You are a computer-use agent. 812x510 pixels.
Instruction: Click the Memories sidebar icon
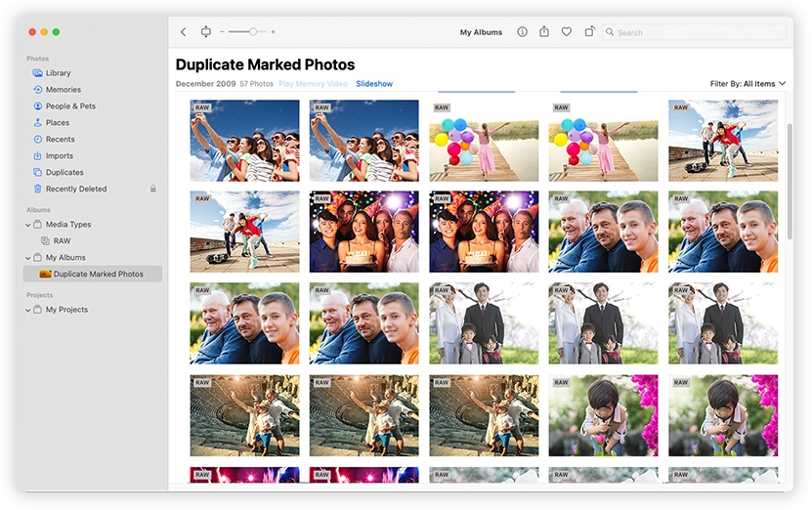pyautogui.click(x=37, y=90)
